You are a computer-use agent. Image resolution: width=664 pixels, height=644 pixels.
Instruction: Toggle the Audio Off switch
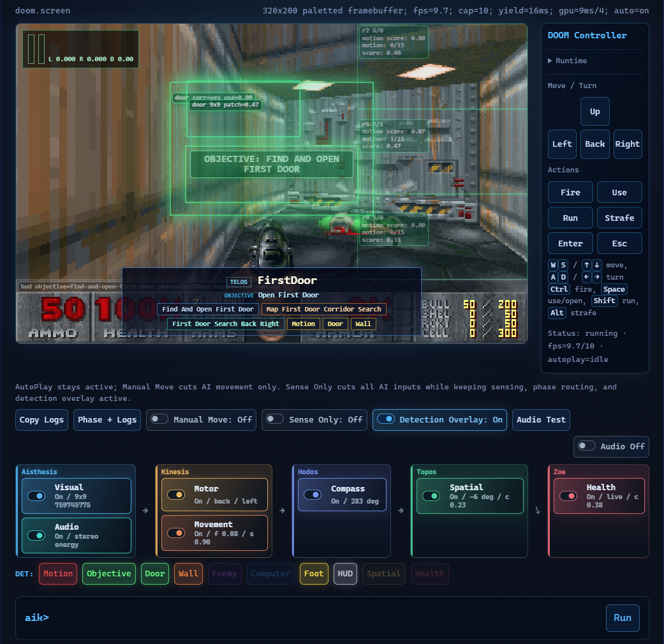(x=587, y=446)
